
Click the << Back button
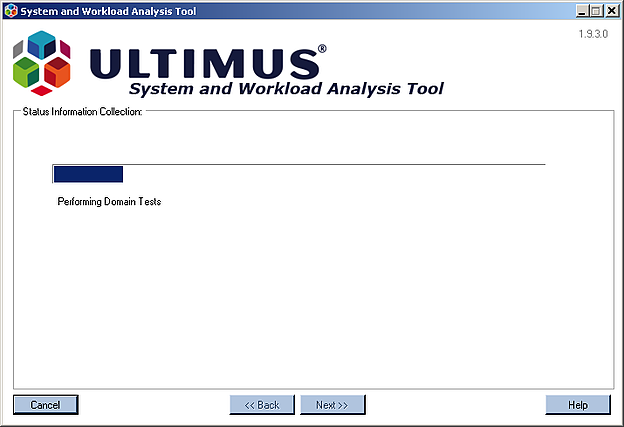[x=262, y=405]
